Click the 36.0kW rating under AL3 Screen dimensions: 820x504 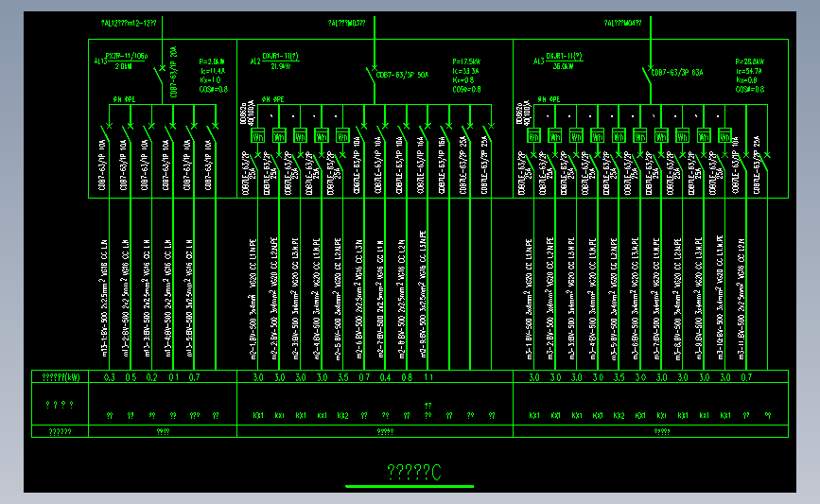coord(563,66)
